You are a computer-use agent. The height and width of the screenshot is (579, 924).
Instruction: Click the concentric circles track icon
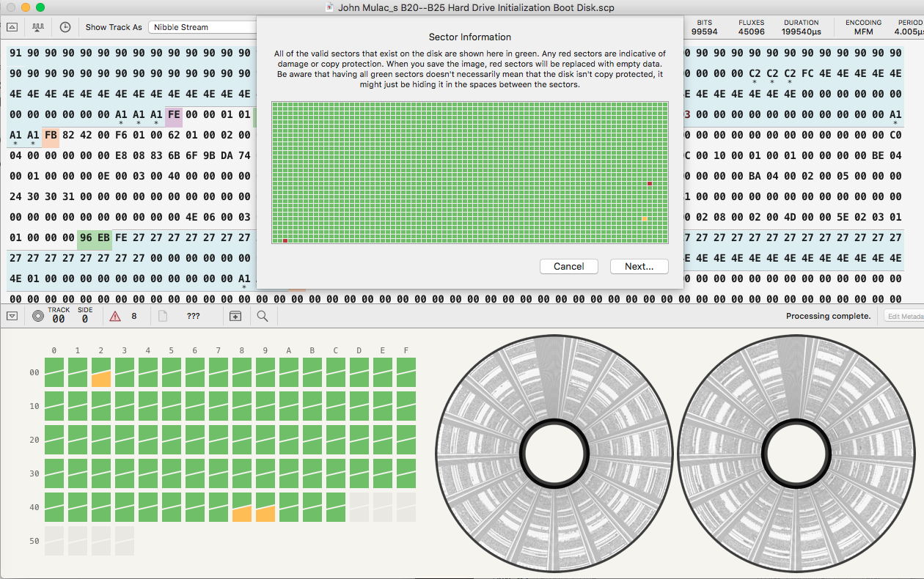[x=38, y=316]
